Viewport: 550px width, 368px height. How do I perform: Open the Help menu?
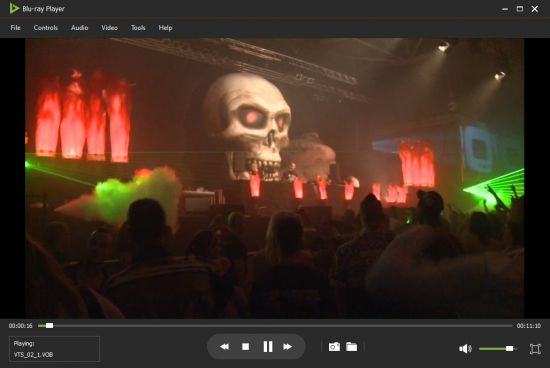tap(165, 28)
